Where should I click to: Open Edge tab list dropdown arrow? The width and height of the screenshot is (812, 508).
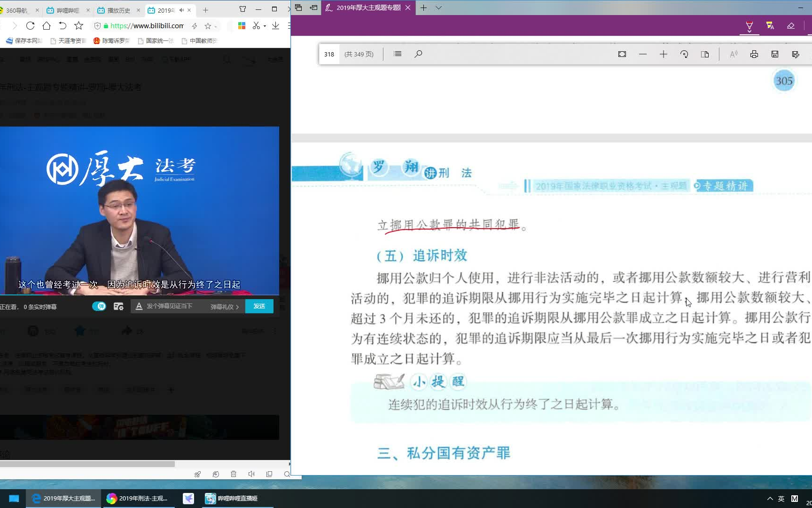tap(438, 8)
